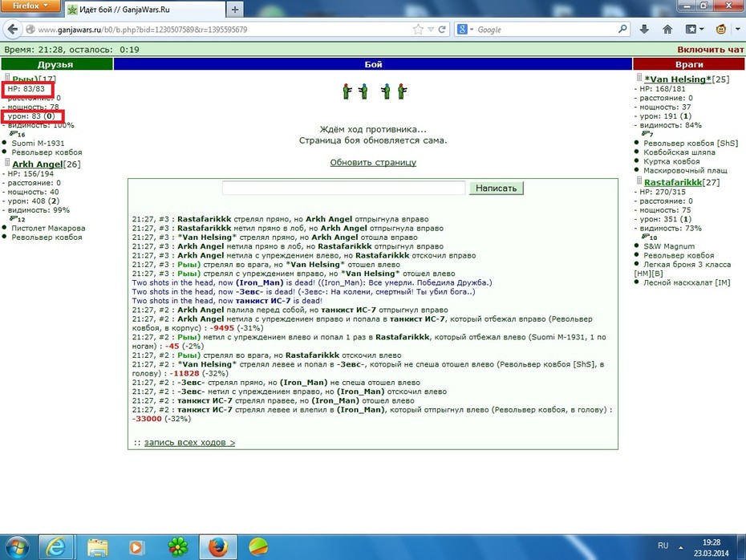Viewport: 746px width, 560px height.
Task: Switch to Firefox taskbar icon
Action: (218, 547)
